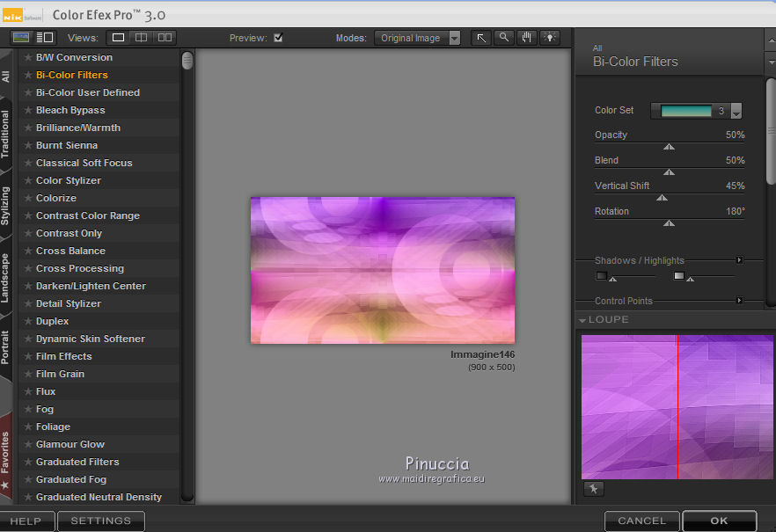The image size is (776, 532).
Task: Switch to split preview view
Action: 141,38
